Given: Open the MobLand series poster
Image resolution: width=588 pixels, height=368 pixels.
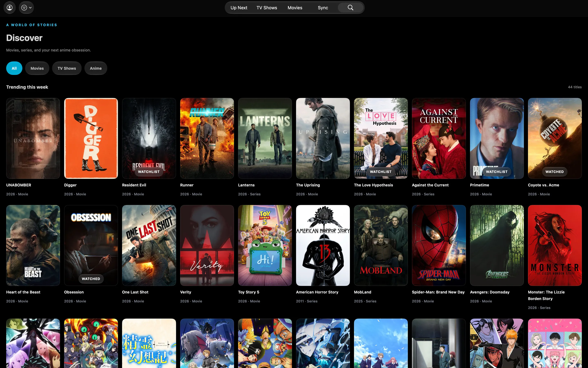Looking at the screenshot, I should [x=381, y=245].
